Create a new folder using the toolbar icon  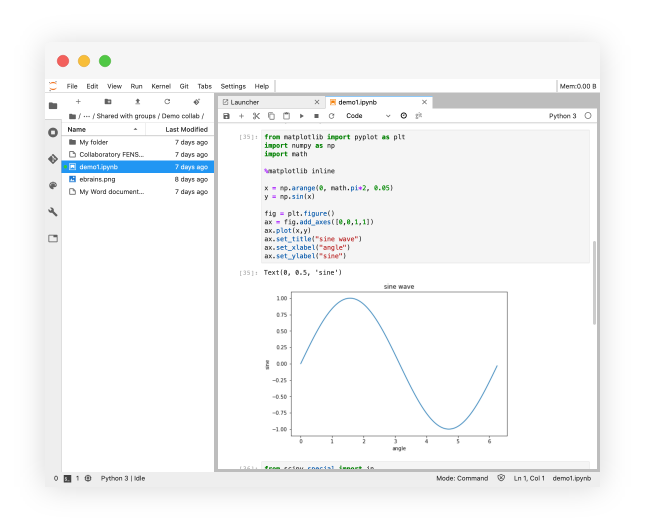108,101
